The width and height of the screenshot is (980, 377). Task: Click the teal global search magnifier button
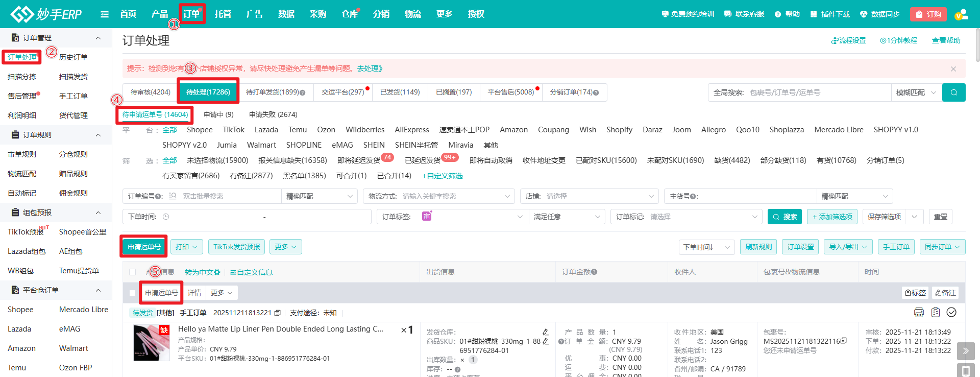click(953, 92)
